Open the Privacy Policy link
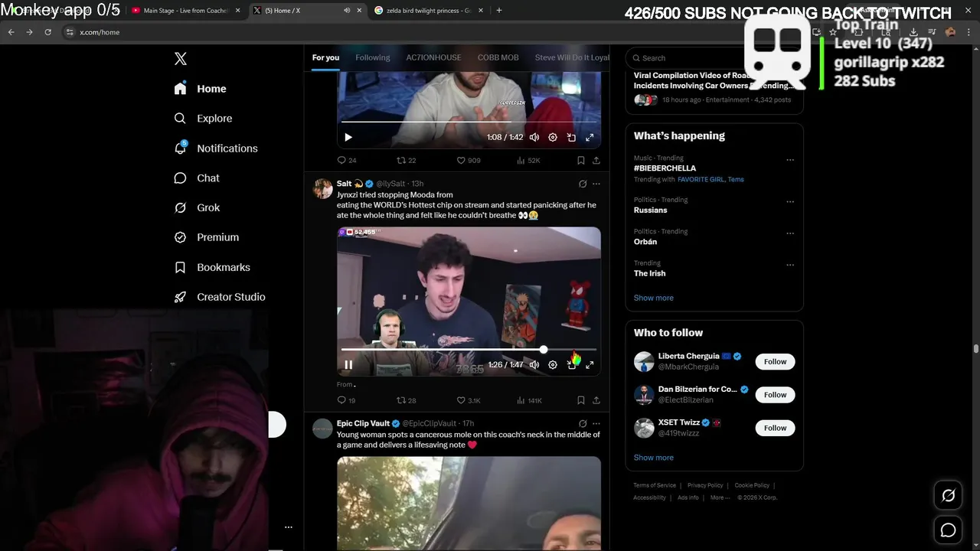This screenshot has width=980, height=551. (705, 485)
